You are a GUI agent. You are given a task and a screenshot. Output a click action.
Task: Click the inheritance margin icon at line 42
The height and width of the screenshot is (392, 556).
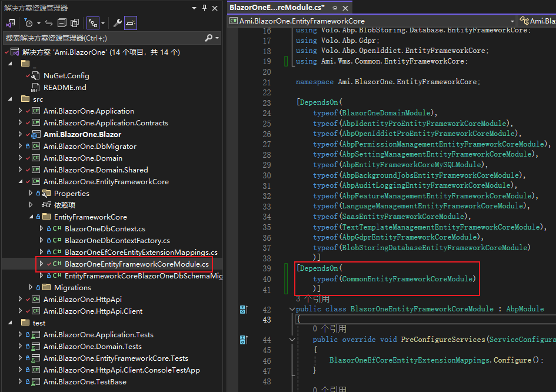(x=244, y=310)
